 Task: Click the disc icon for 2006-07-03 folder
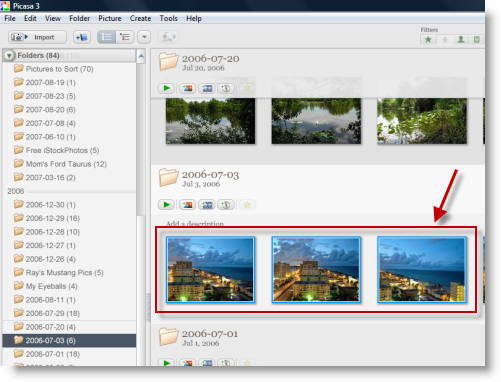(226, 205)
